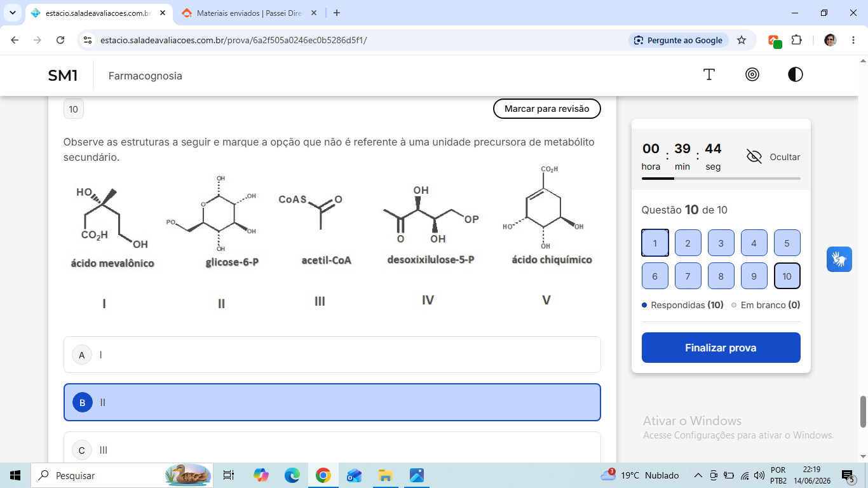Image resolution: width=868 pixels, height=488 pixels.
Task: Reload the page
Action: 60,40
